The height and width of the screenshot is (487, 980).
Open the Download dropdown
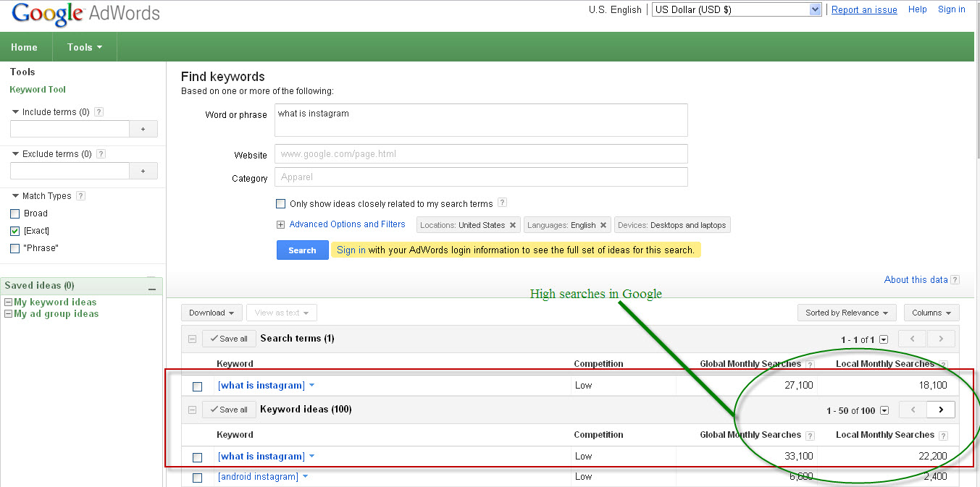[x=212, y=313]
